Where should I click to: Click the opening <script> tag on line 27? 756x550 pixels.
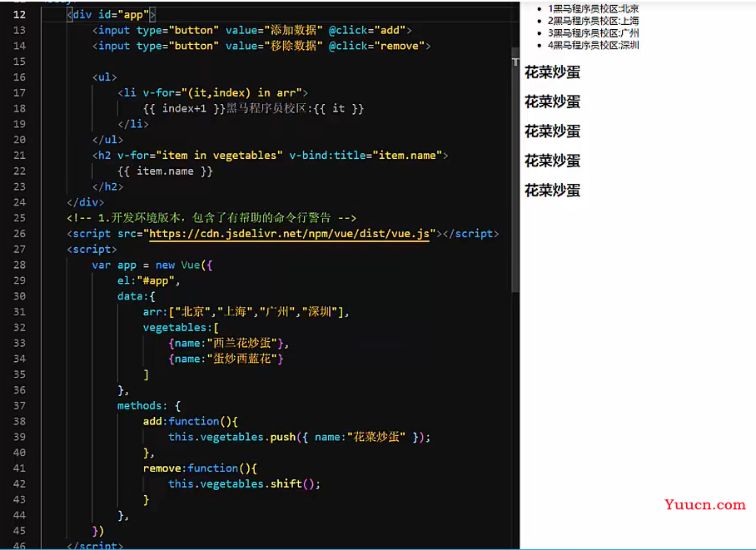92,250
